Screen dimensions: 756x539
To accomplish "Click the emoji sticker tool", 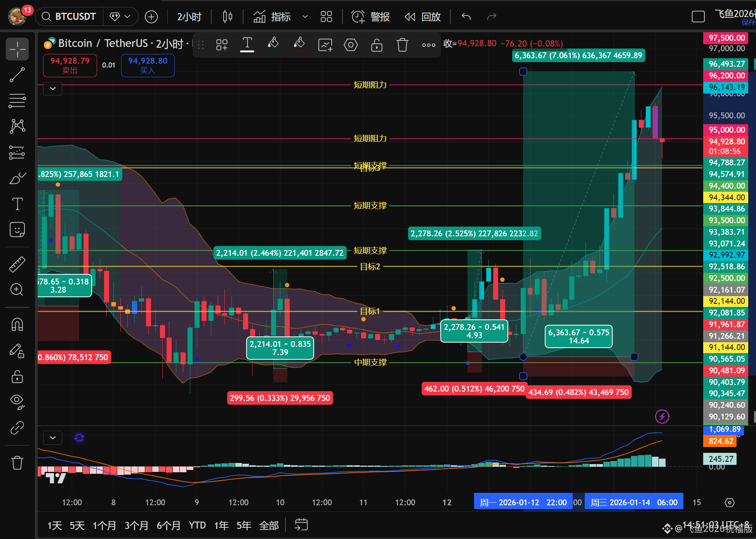I will [x=17, y=230].
